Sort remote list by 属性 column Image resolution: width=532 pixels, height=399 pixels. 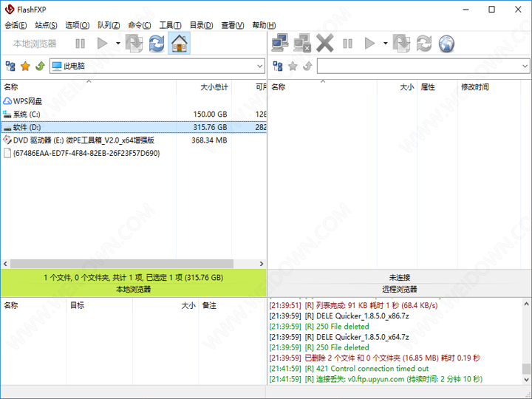click(437, 87)
